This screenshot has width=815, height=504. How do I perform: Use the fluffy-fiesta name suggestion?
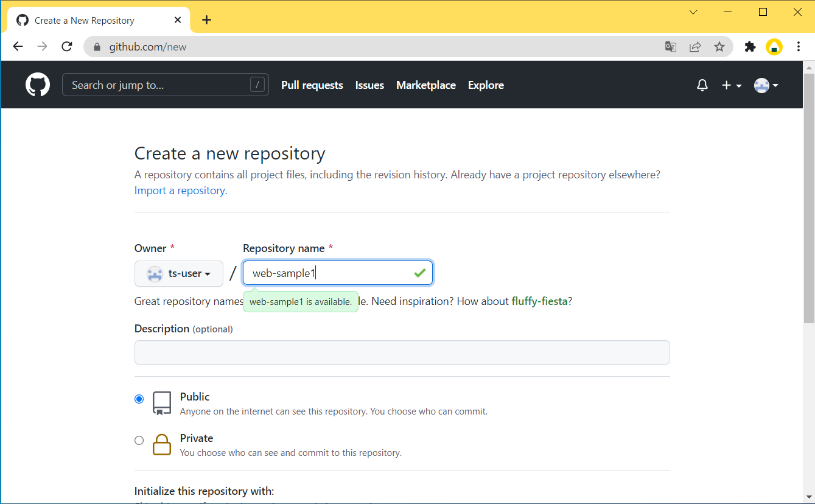pyautogui.click(x=540, y=301)
